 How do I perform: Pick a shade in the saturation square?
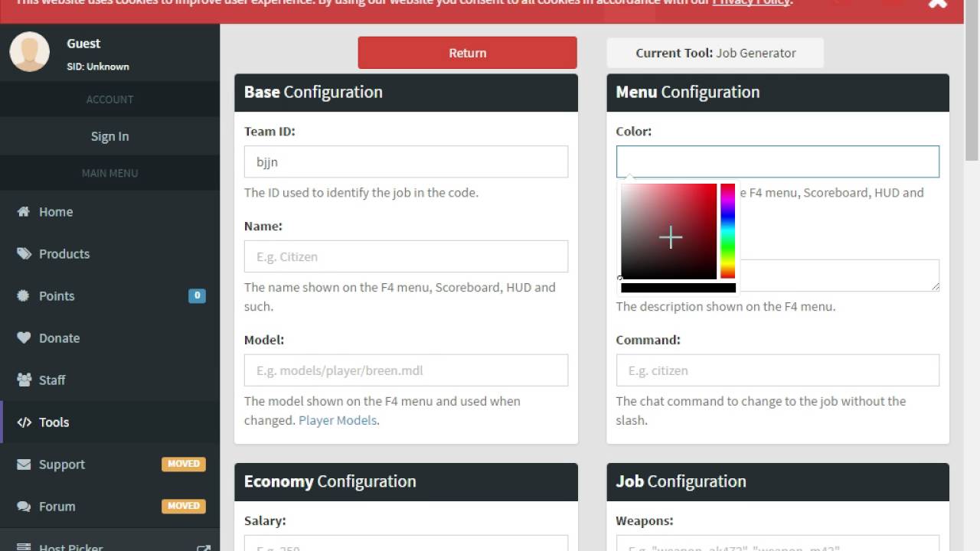coord(668,231)
